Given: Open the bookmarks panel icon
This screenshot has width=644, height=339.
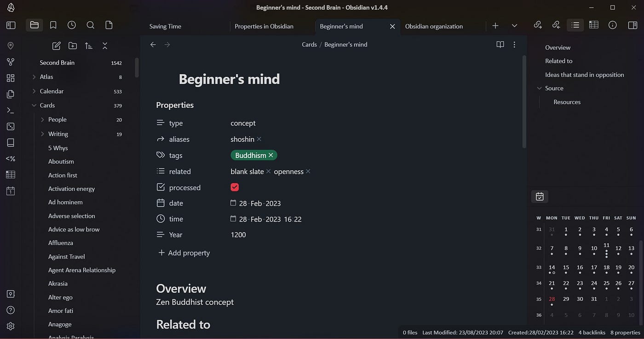Looking at the screenshot, I should (x=53, y=25).
